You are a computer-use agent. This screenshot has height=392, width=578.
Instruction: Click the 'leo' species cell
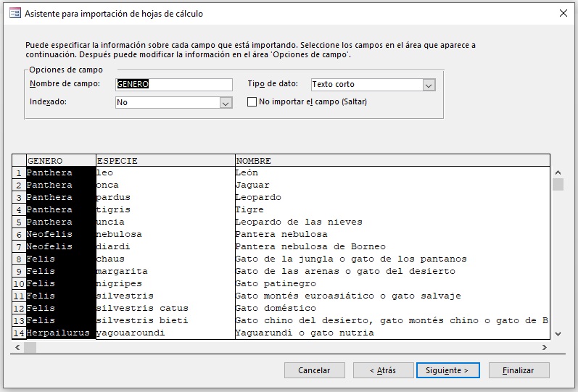pos(165,172)
